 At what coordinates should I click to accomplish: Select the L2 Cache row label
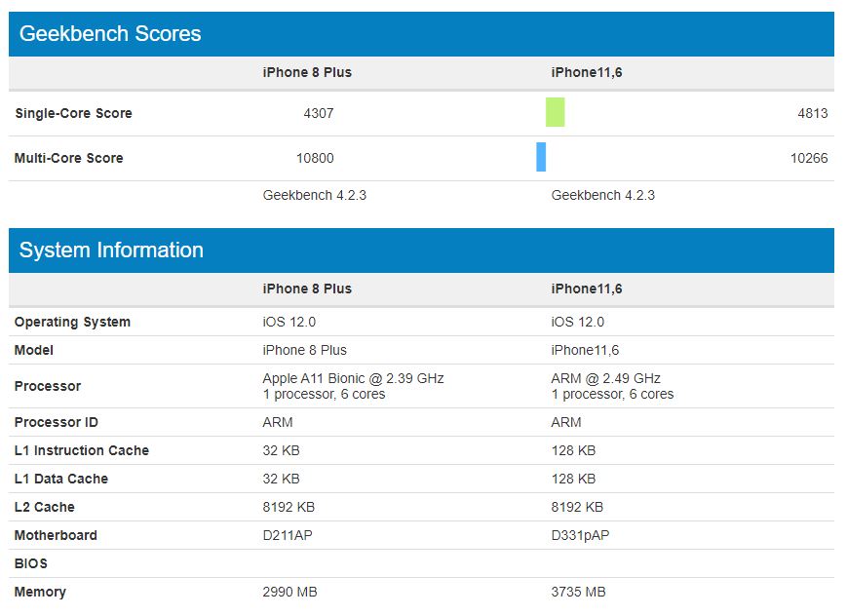[x=44, y=508]
